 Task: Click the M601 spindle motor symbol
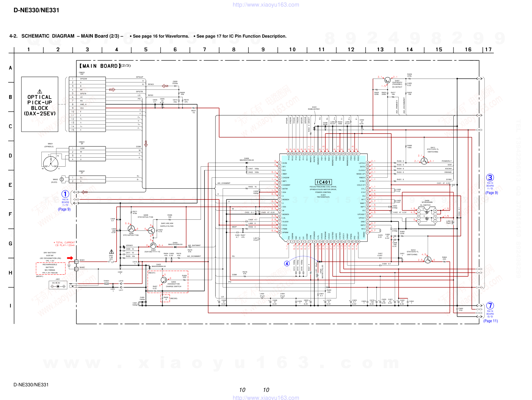click(x=51, y=164)
